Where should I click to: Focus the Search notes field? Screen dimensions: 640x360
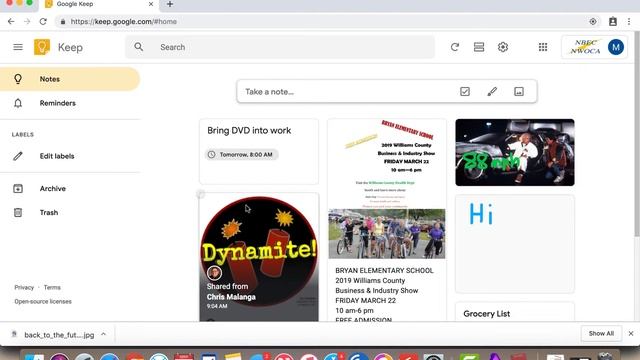tap(280, 47)
